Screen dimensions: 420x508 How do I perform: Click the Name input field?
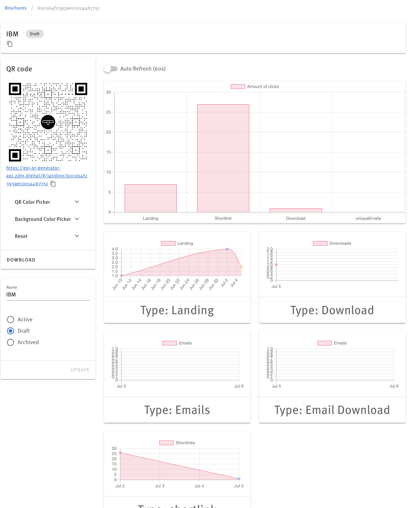[48, 295]
